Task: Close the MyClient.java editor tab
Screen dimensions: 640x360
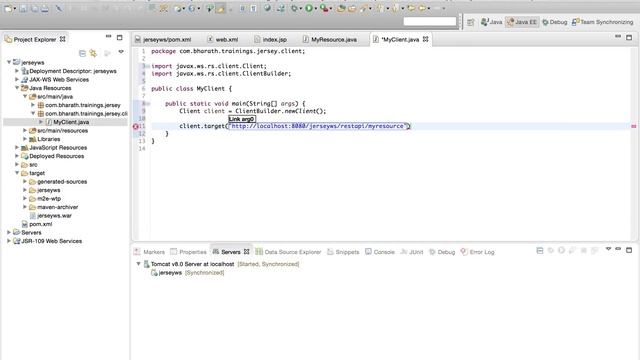Action: point(425,39)
